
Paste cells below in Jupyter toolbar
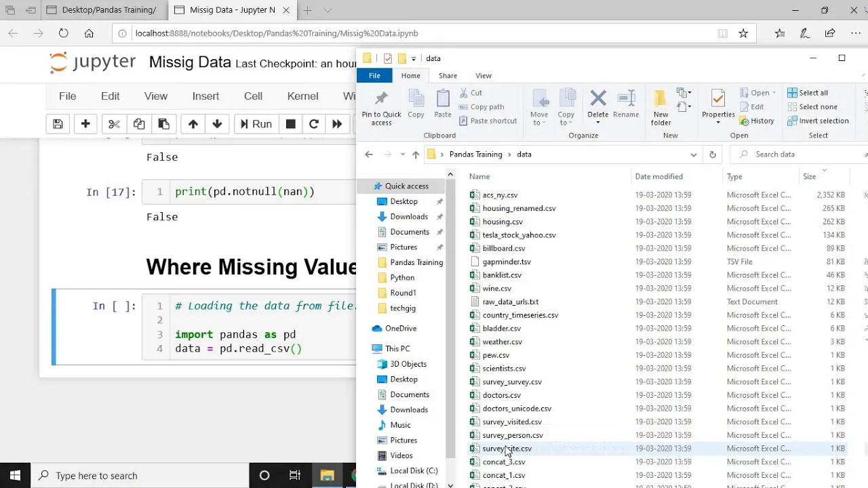pos(163,124)
